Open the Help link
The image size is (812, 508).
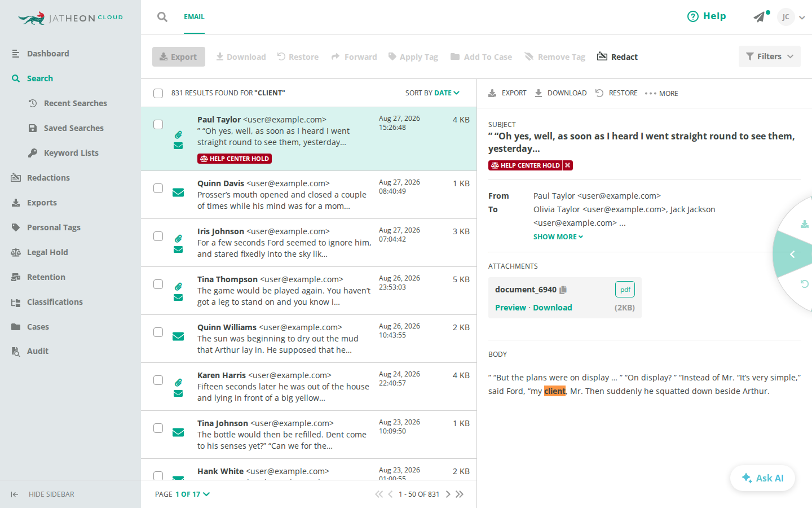707,16
